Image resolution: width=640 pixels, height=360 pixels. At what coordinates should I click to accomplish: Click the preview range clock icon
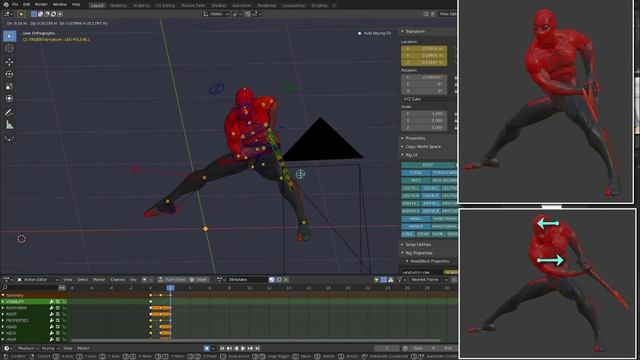[405, 348]
